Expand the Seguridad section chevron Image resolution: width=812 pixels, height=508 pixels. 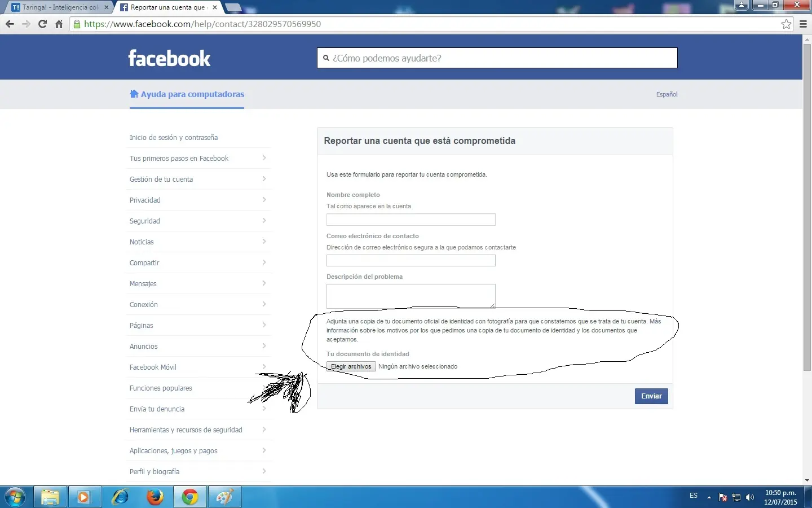264,221
